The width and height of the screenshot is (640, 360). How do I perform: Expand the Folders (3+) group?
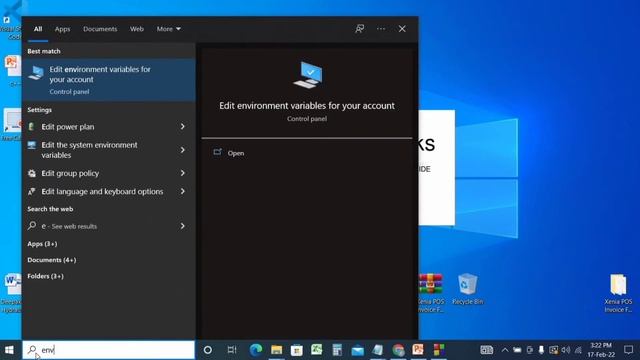[45, 276]
